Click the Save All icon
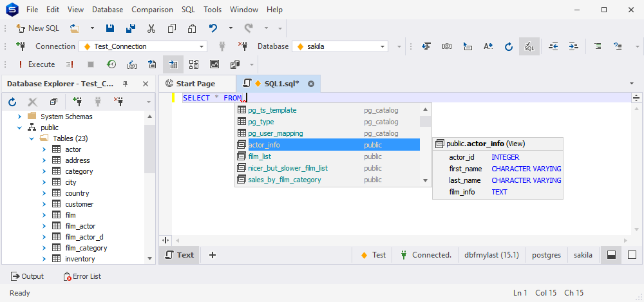Screen dimensions: 644x302 (x=131, y=28)
